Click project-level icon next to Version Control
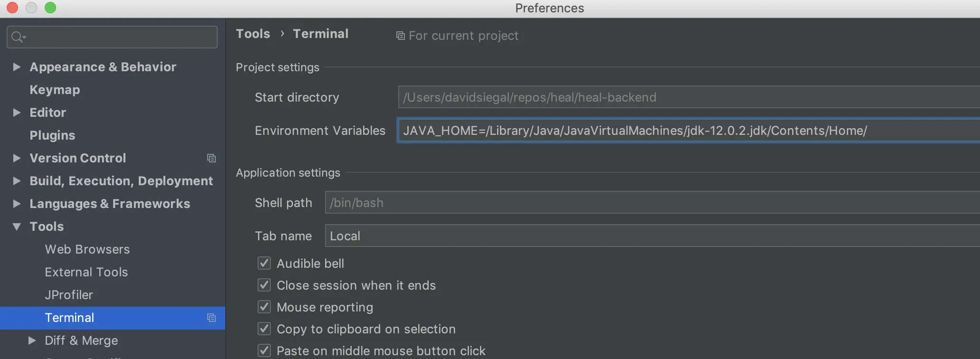The height and width of the screenshot is (359, 980). pyautogui.click(x=211, y=158)
